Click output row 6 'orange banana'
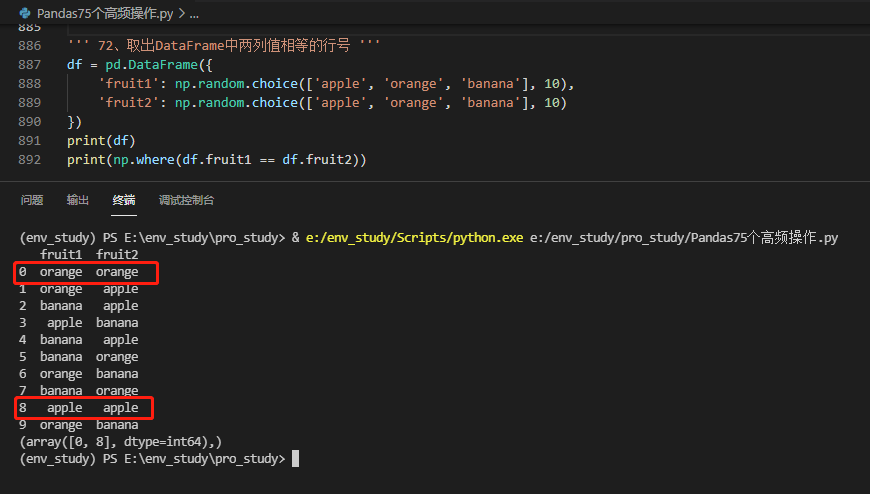This screenshot has width=870, height=494. tap(78, 374)
